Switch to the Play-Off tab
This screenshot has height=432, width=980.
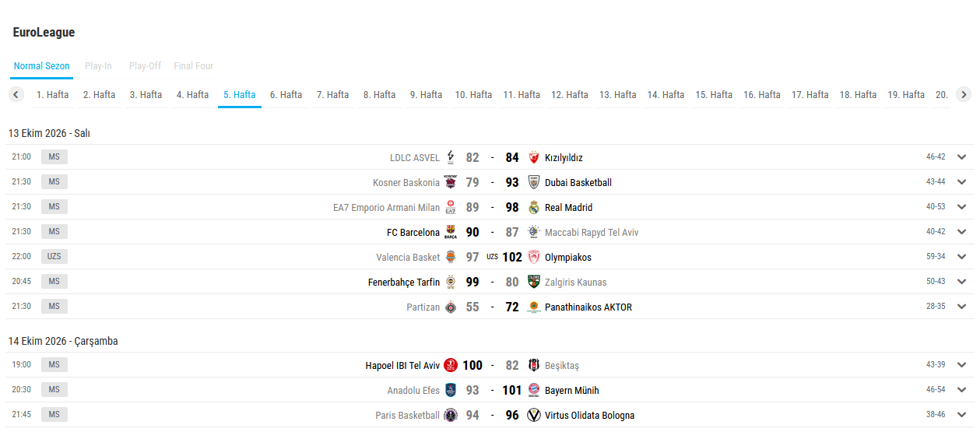[145, 66]
